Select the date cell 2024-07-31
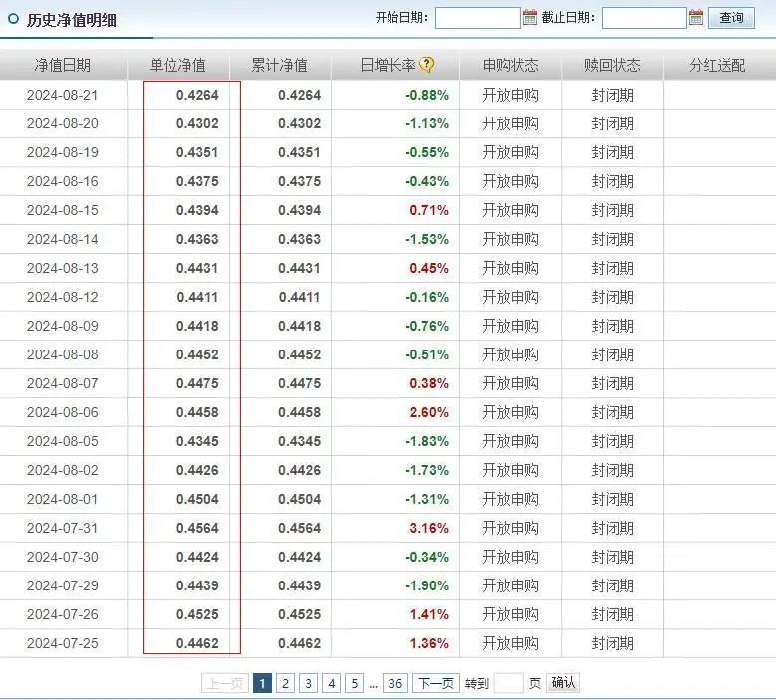This screenshot has height=700, width=776. (63, 528)
